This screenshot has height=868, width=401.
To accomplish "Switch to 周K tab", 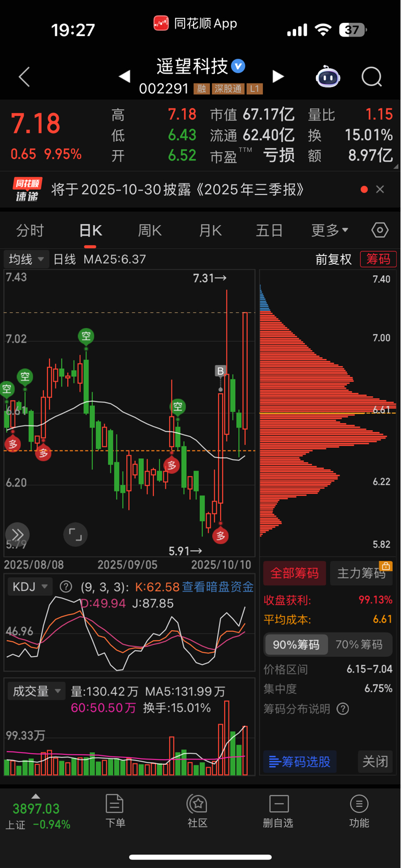I will pos(150,230).
